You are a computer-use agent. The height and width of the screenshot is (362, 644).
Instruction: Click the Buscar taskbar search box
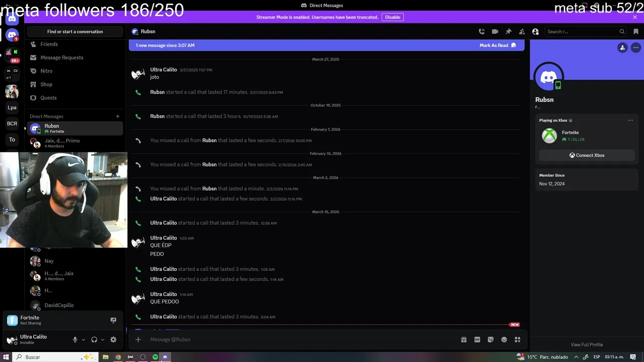point(54,357)
